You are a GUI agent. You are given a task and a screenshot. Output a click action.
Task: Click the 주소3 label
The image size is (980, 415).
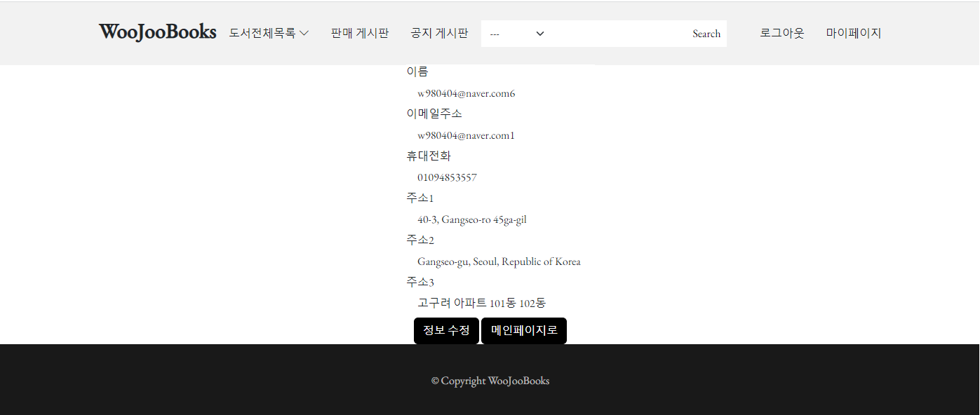click(420, 282)
